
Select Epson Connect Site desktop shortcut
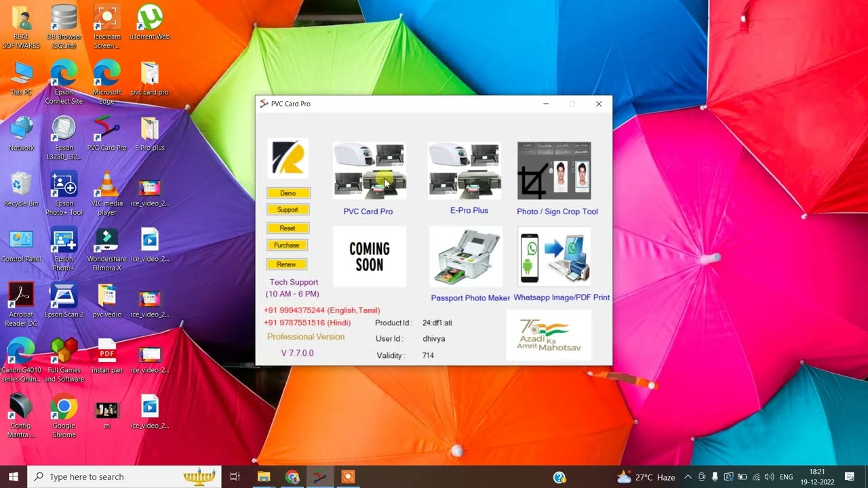[x=64, y=83]
